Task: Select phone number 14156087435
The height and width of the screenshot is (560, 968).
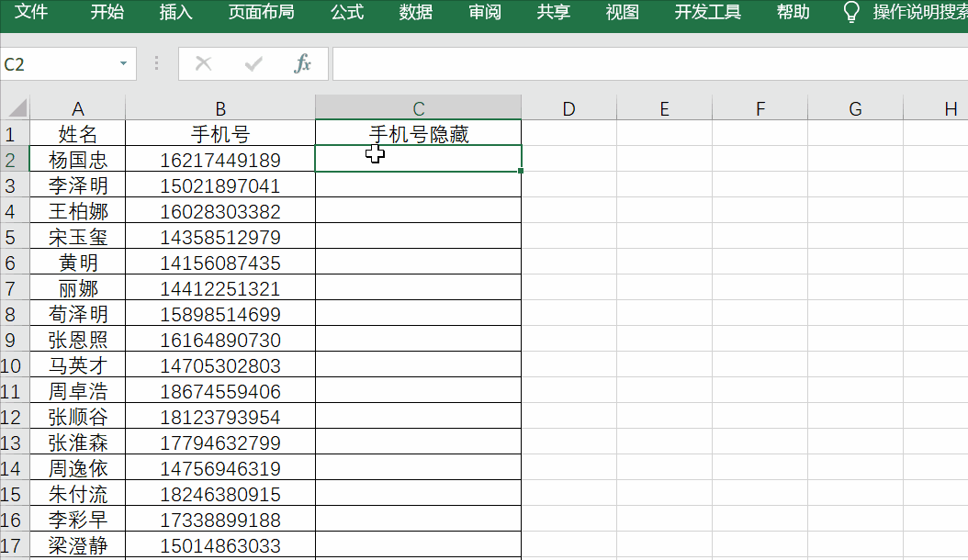Action: pos(220,263)
